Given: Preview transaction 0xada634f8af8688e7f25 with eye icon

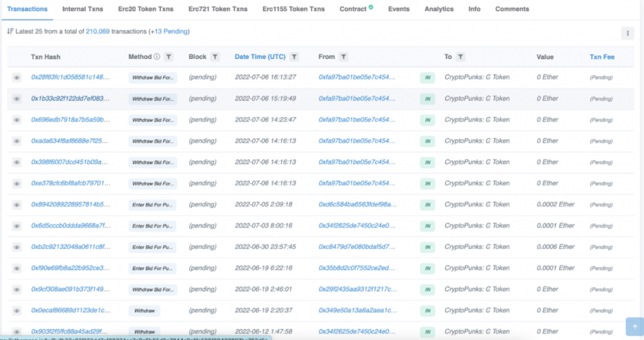Looking at the screenshot, I should pyautogui.click(x=17, y=141).
